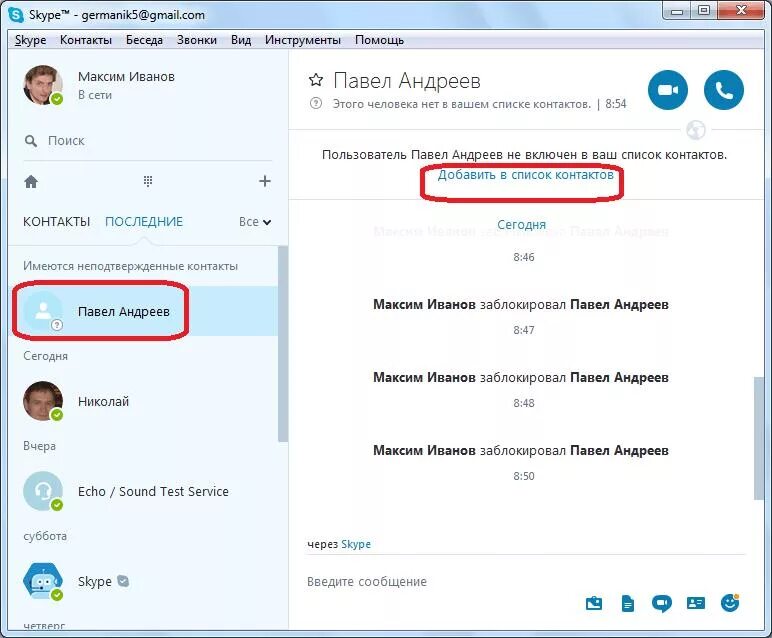Start a voice call using the phone button
Viewport: 772px width, 638px height.
point(724,90)
